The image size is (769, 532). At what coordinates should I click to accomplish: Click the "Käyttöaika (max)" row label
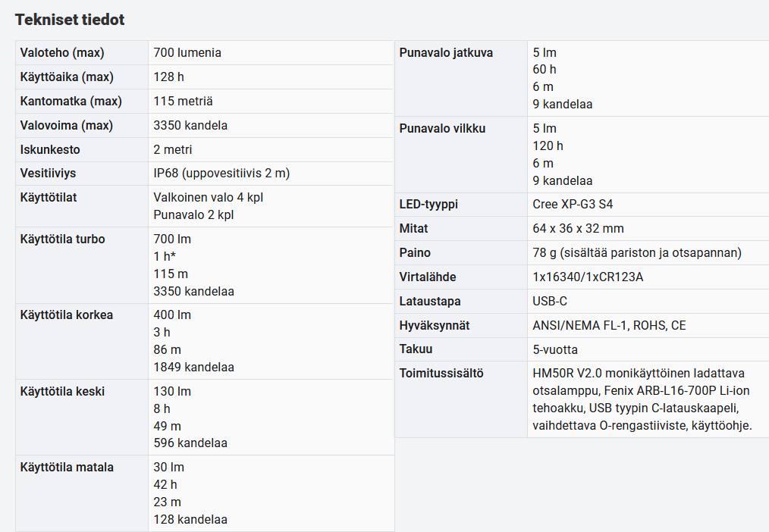click(67, 77)
